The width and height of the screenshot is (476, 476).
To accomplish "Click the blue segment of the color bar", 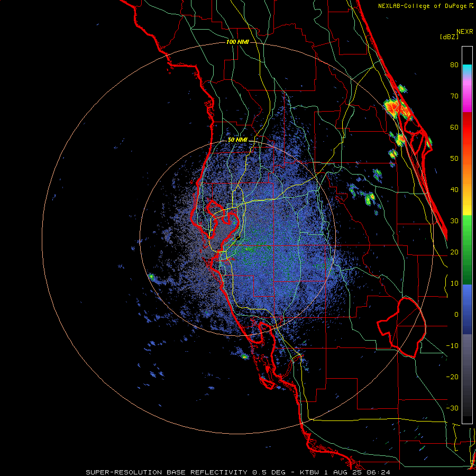I will pyautogui.click(x=467, y=309).
